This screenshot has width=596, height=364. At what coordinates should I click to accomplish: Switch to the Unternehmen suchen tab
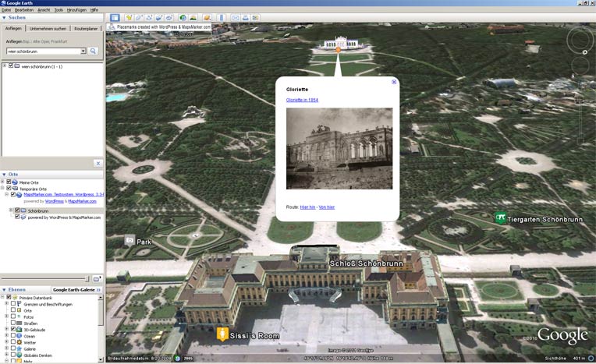[48, 29]
